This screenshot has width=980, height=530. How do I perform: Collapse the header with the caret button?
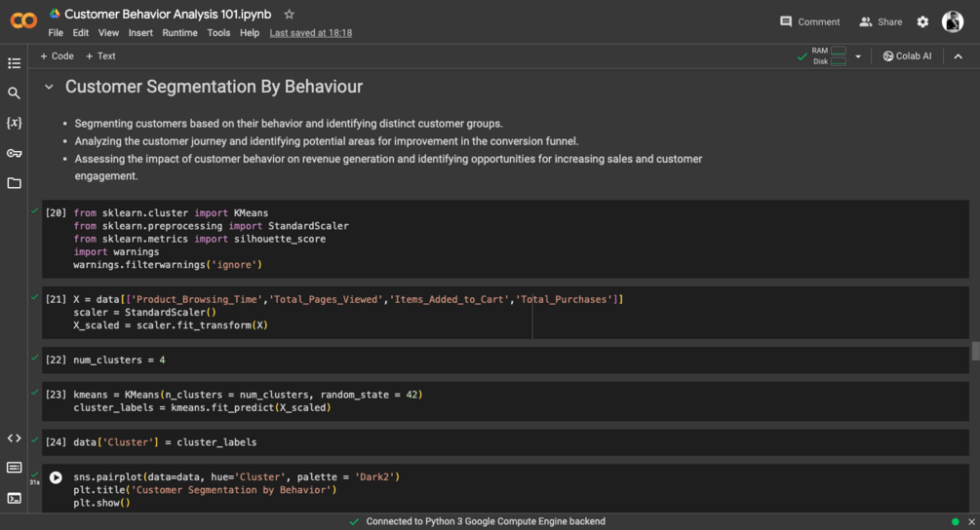click(x=958, y=57)
